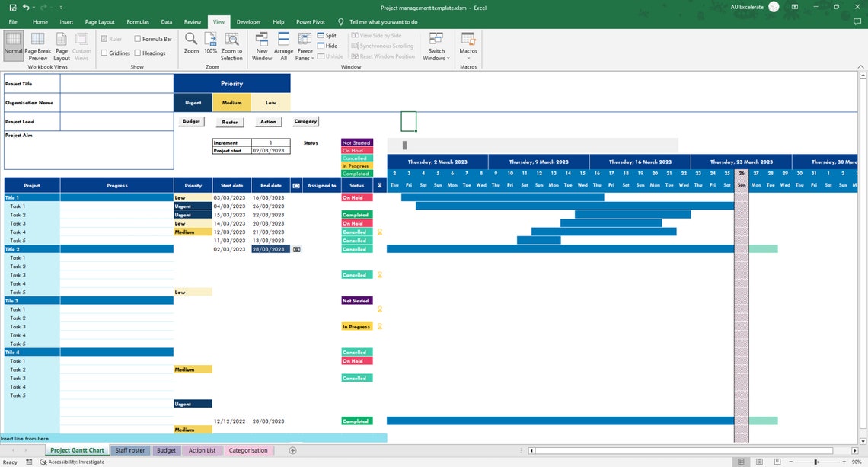
Task: Open the Zoom dialog icon
Action: (190, 46)
